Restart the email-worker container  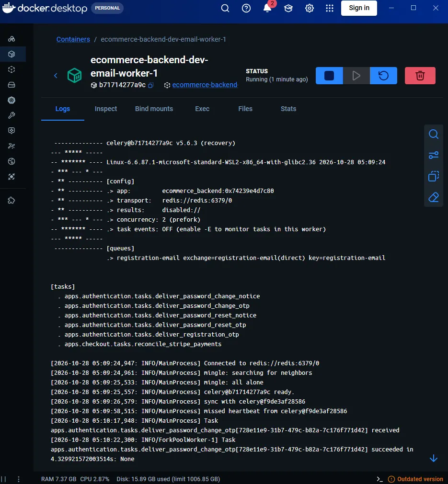coord(383,76)
